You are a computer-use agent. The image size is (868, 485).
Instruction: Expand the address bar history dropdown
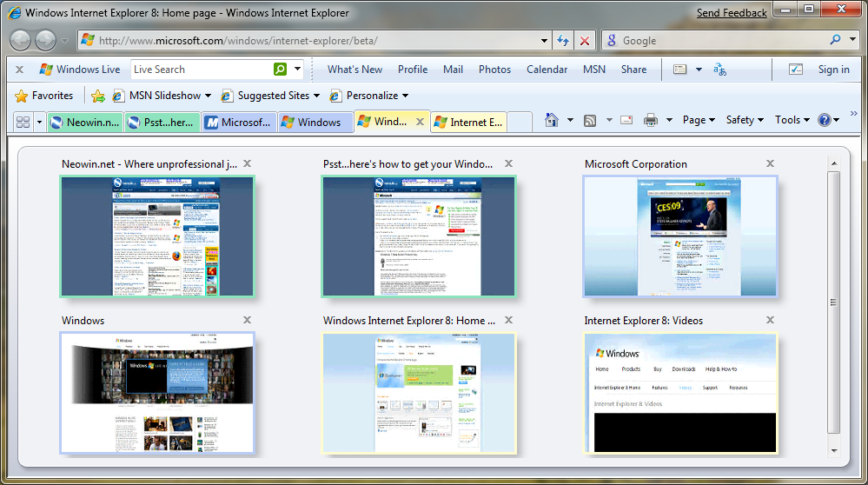544,40
